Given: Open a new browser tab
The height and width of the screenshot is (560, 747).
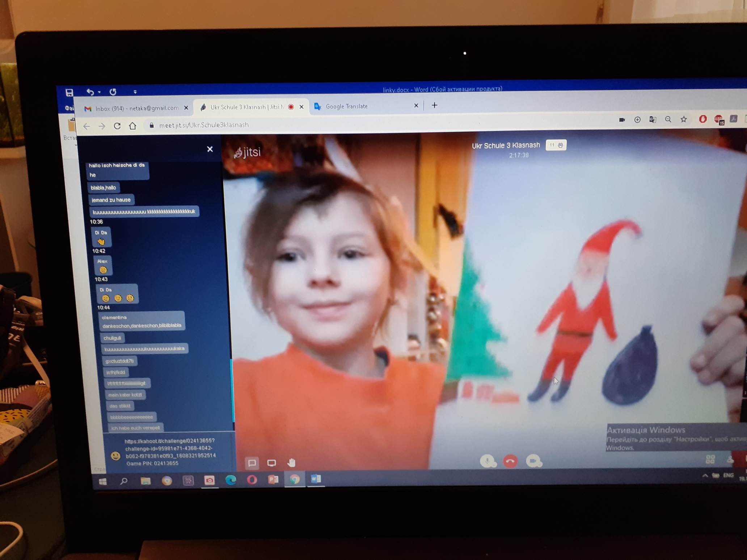Looking at the screenshot, I should 434,105.
